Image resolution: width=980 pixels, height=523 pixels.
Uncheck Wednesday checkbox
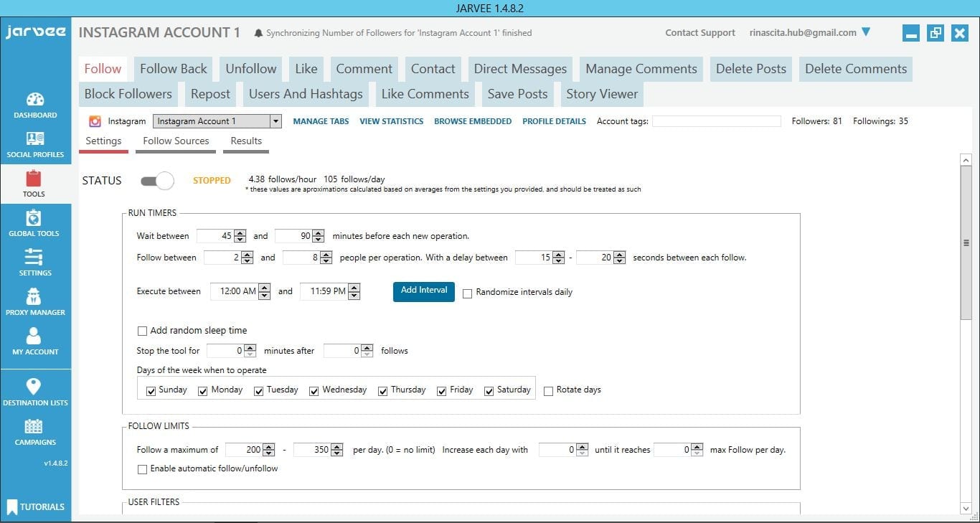[314, 391]
